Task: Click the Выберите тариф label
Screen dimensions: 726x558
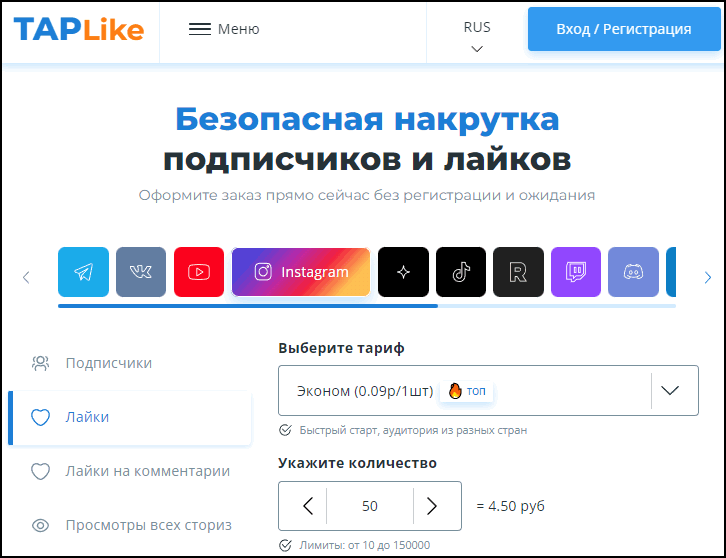Action: tap(341, 348)
